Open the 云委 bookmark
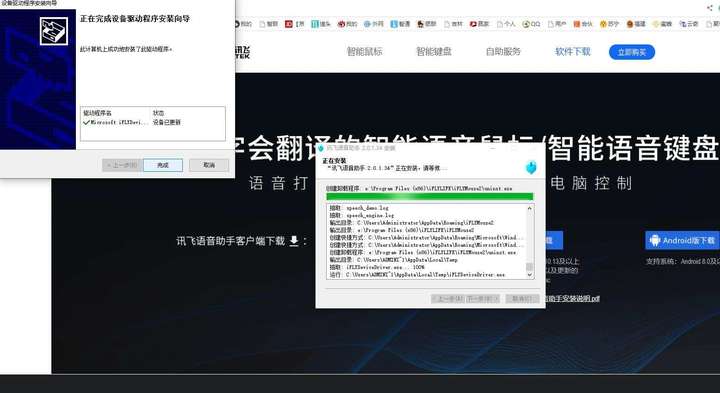The width and height of the screenshot is (720, 393). click(x=689, y=24)
